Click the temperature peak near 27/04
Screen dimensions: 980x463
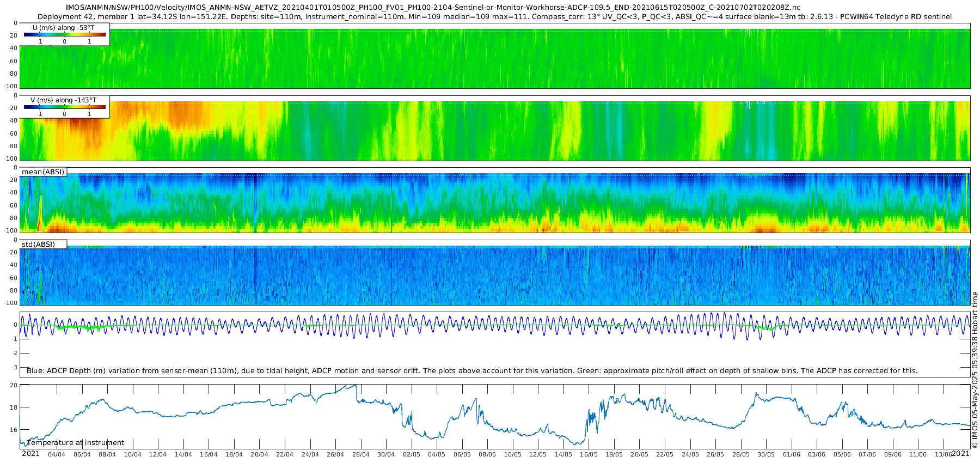pos(355,386)
